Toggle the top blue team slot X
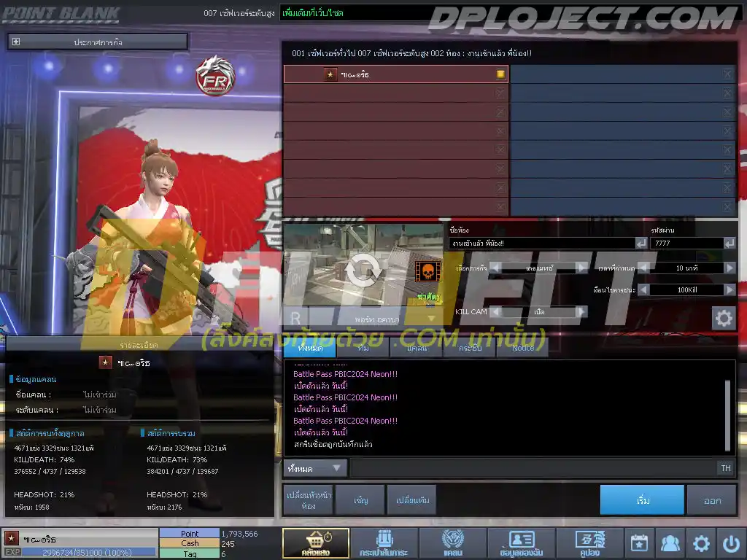The width and height of the screenshot is (747, 560). [727, 74]
